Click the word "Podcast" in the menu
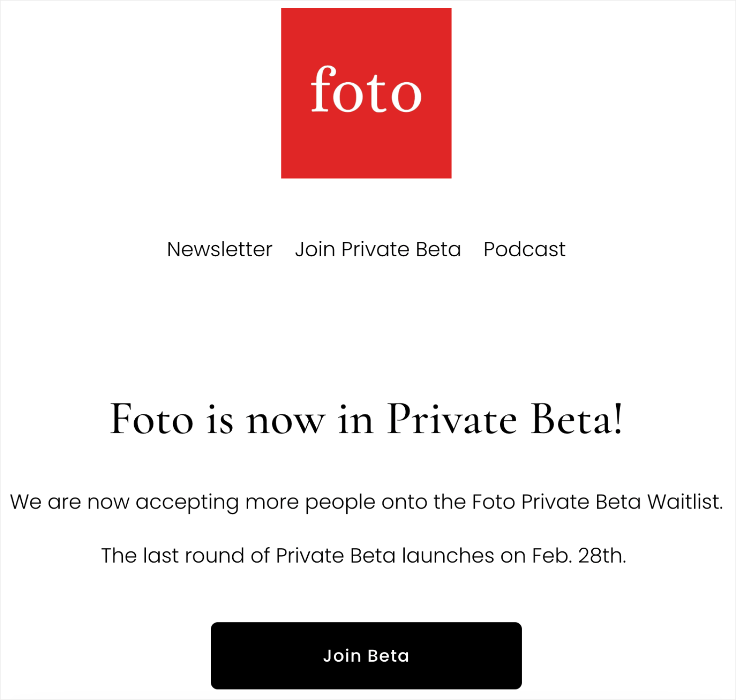Viewport: 736px width, 700px height. [x=524, y=249]
